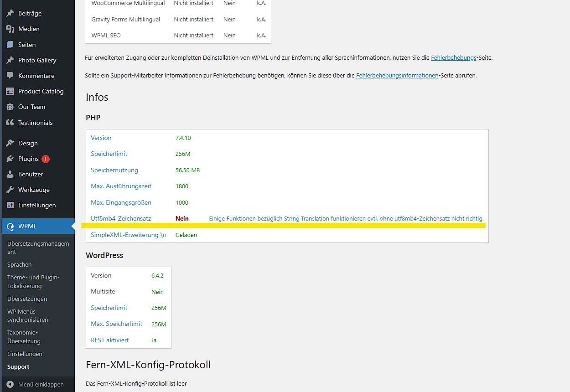
Task: Click Max. Eingangsgrößen label
Action: pos(121,203)
